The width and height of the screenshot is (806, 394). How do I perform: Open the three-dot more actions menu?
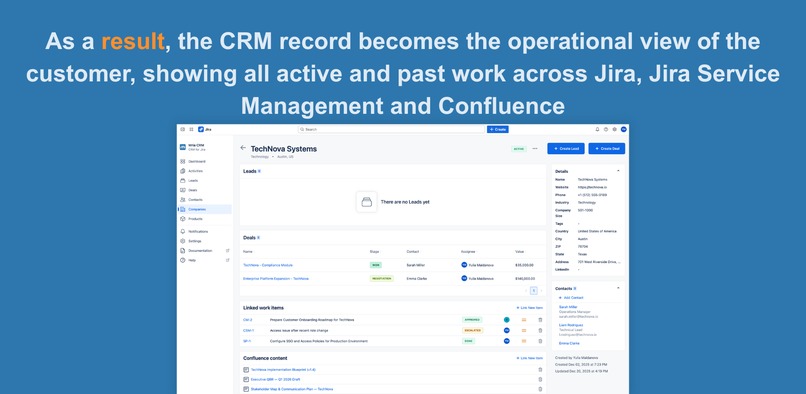535,149
